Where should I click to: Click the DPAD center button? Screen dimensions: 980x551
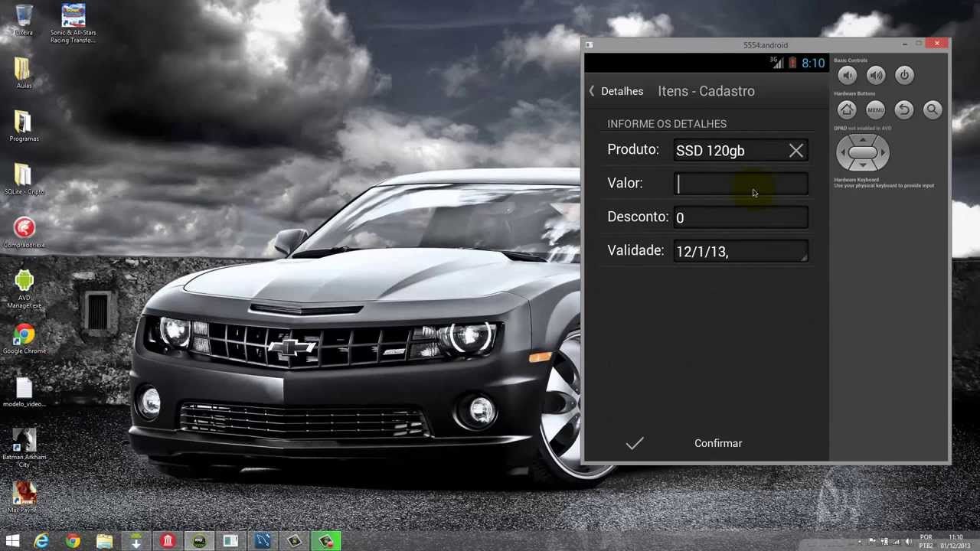pyautogui.click(x=863, y=153)
